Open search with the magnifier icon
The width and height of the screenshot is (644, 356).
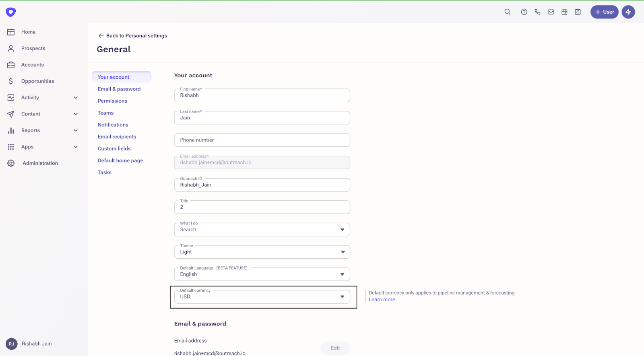(x=508, y=12)
